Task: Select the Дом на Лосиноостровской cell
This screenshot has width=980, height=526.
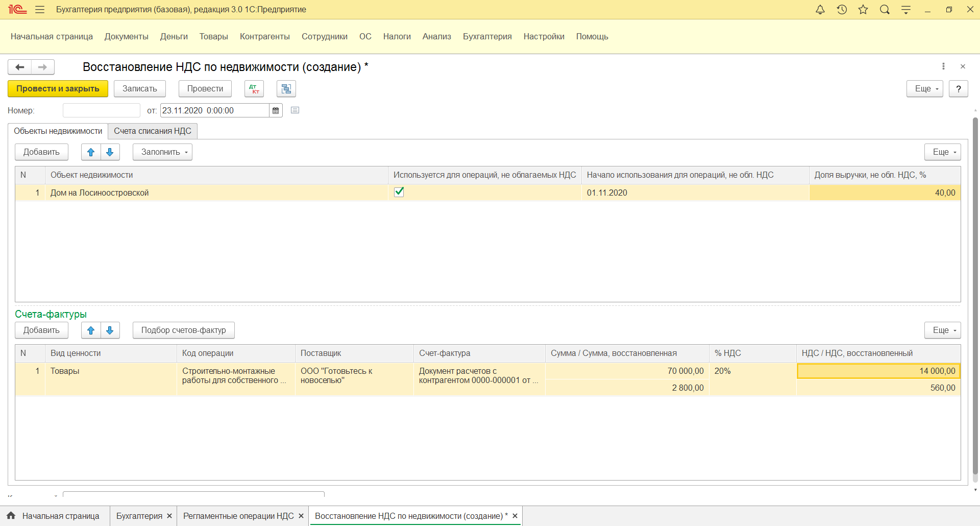Action: click(x=216, y=193)
